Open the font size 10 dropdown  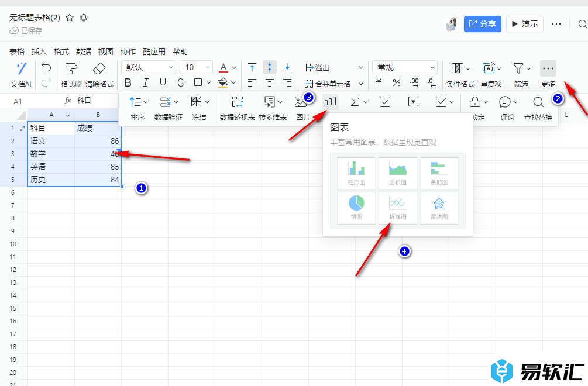(197, 67)
